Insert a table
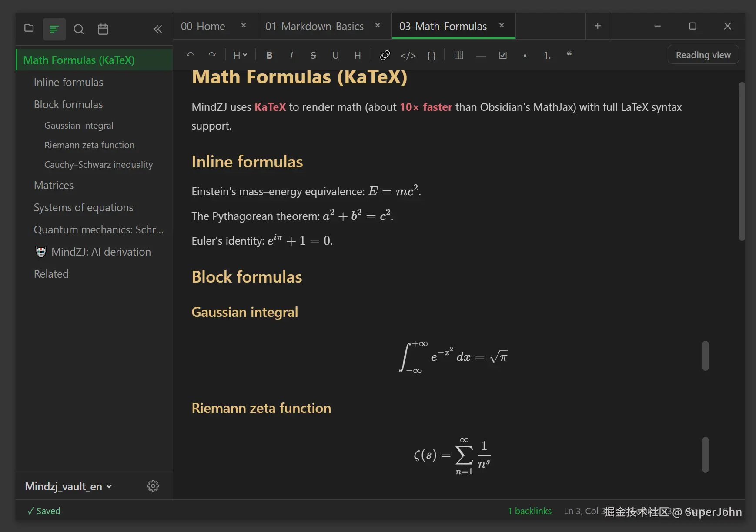Viewport: 756px width, 532px height. pos(458,55)
